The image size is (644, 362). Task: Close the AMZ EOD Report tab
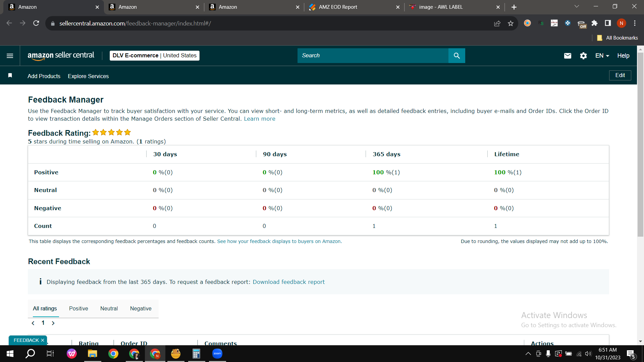398,7
